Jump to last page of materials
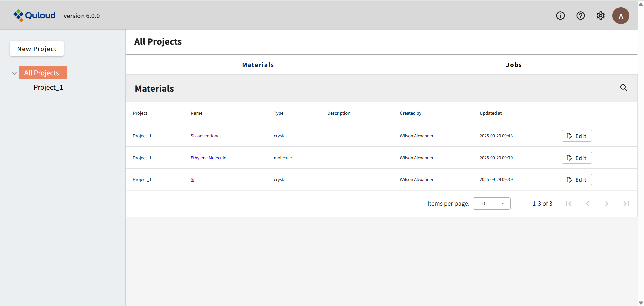This screenshot has height=306, width=644. (626, 204)
